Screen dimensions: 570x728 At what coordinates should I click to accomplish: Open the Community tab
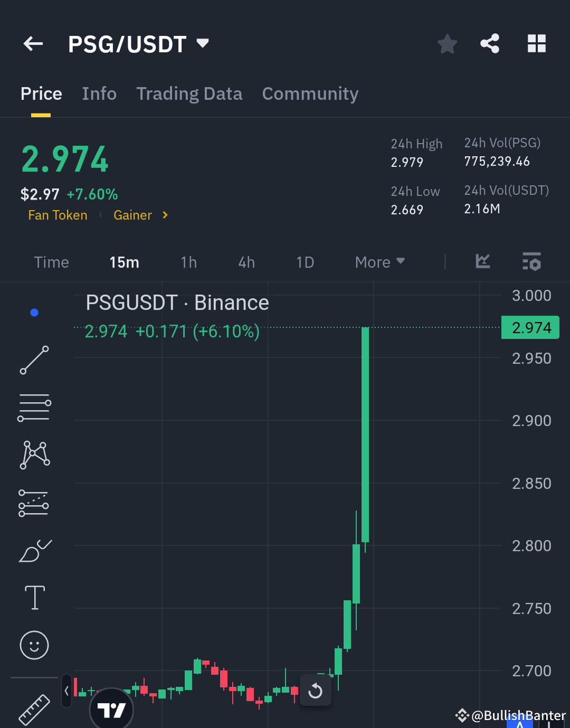click(310, 93)
